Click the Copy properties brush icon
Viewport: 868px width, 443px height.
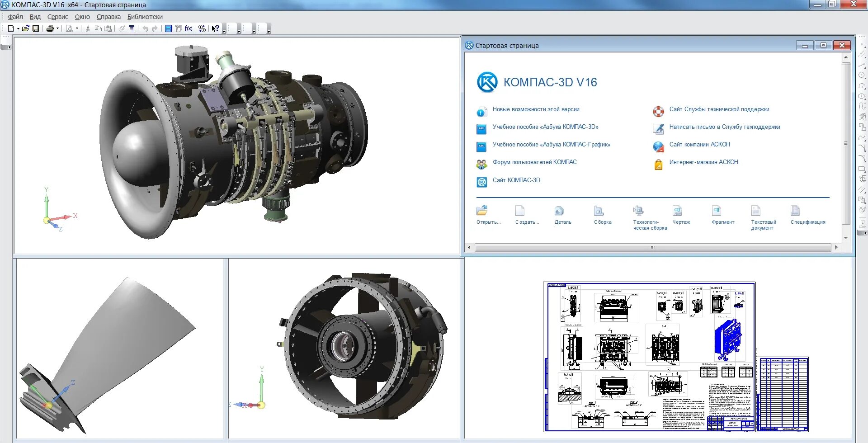point(122,28)
